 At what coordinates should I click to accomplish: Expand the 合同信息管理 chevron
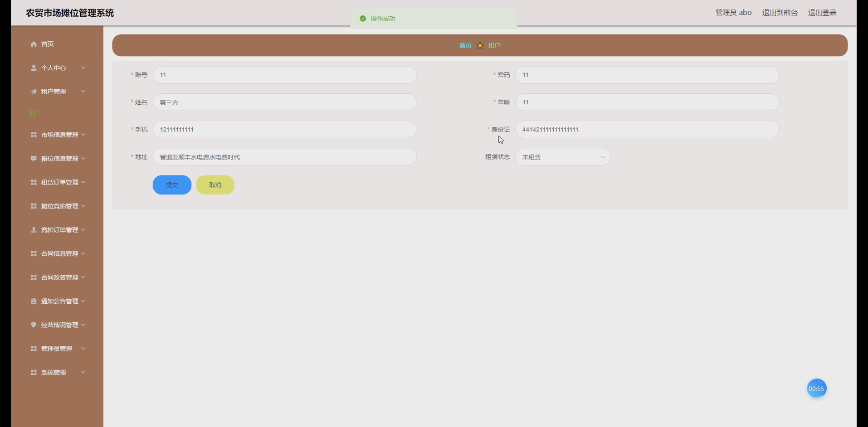(x=83, y=253)
